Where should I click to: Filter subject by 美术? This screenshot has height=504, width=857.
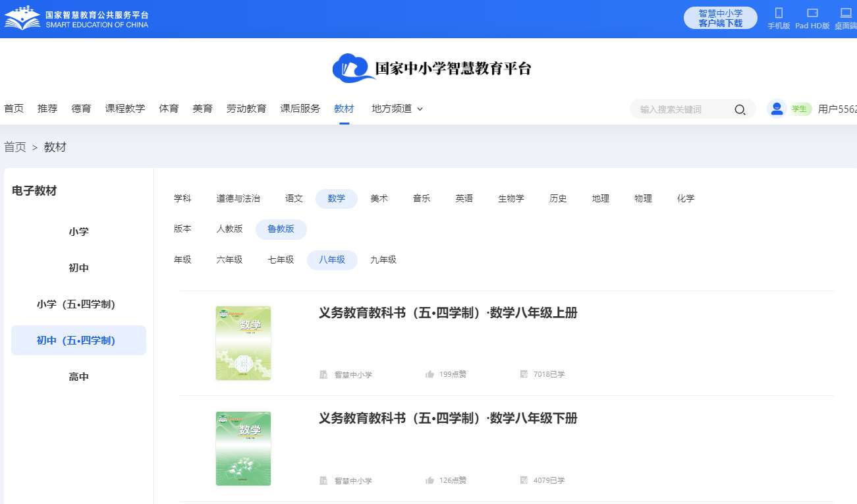click(379, 198)
